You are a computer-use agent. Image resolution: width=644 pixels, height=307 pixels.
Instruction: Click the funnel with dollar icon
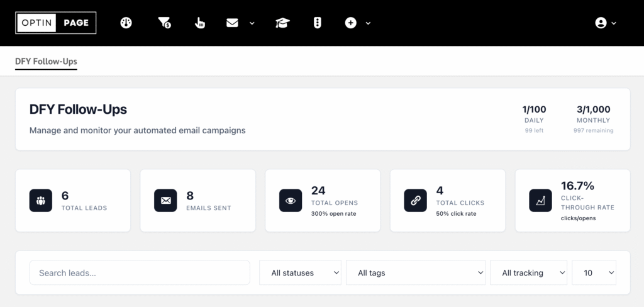164,23
